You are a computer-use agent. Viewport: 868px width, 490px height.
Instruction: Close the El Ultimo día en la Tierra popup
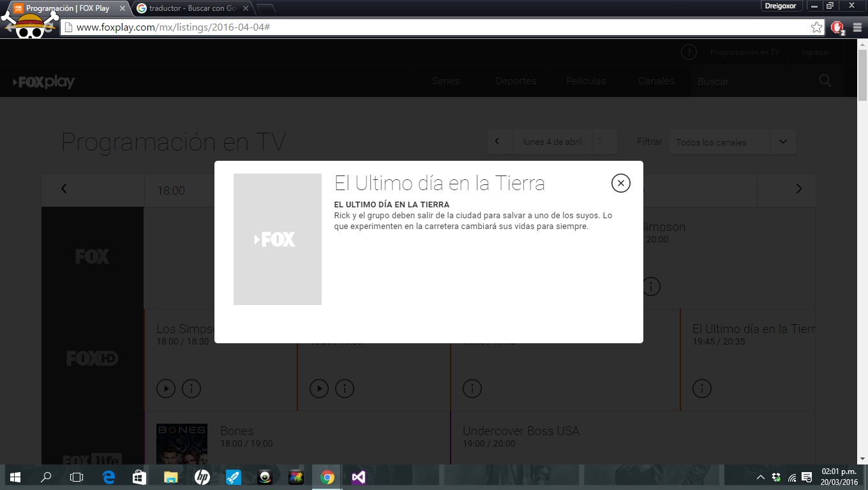click(x=620, y=183)
